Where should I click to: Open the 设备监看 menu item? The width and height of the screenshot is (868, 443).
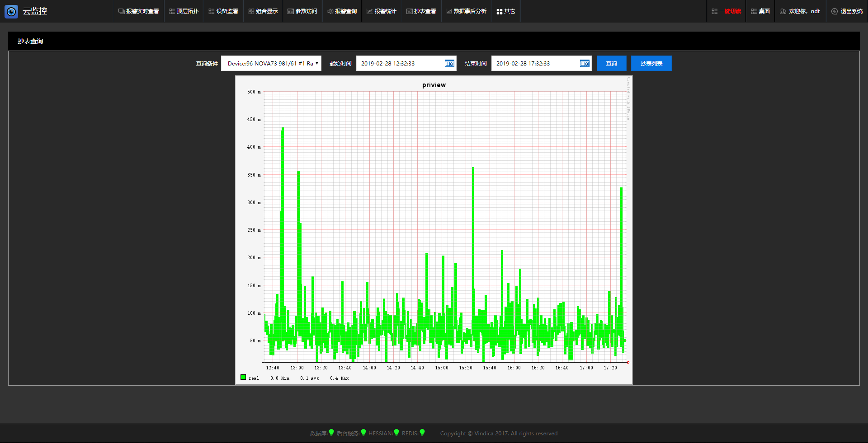pyautogui.click(x=223, y=11)
